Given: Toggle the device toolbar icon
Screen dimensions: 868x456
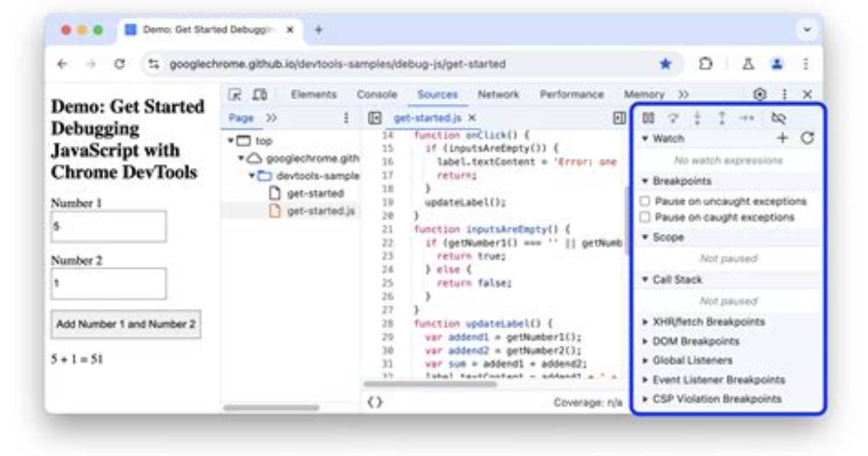Looking at the screenshot, I should click(x=260, y=94).
